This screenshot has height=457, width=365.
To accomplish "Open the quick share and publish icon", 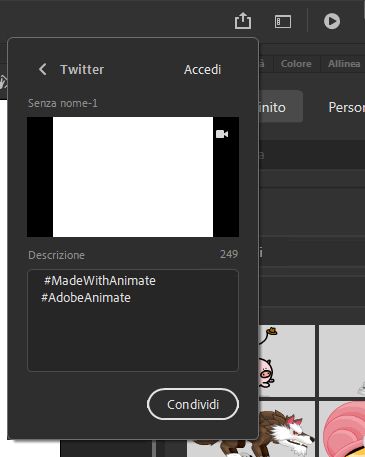I will [x=243, y=21].
